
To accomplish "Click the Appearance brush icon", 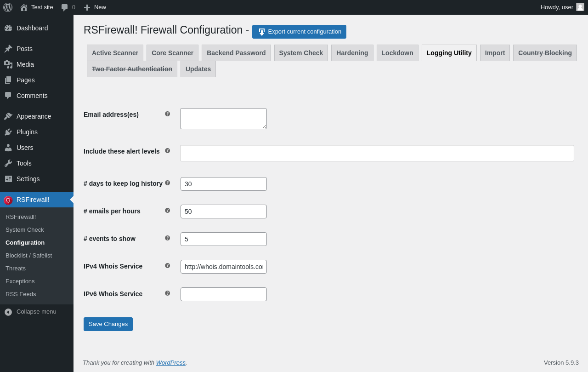I will [x=8, y=116].
